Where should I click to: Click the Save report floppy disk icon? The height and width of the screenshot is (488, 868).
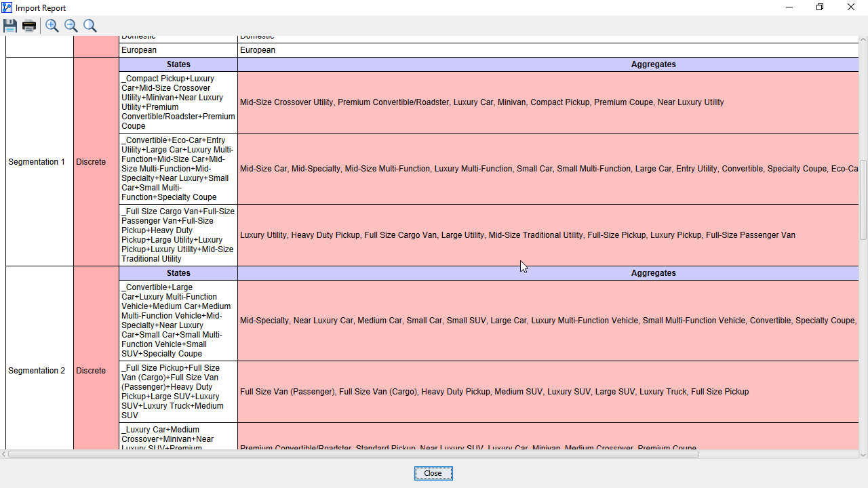click(10, 26)
